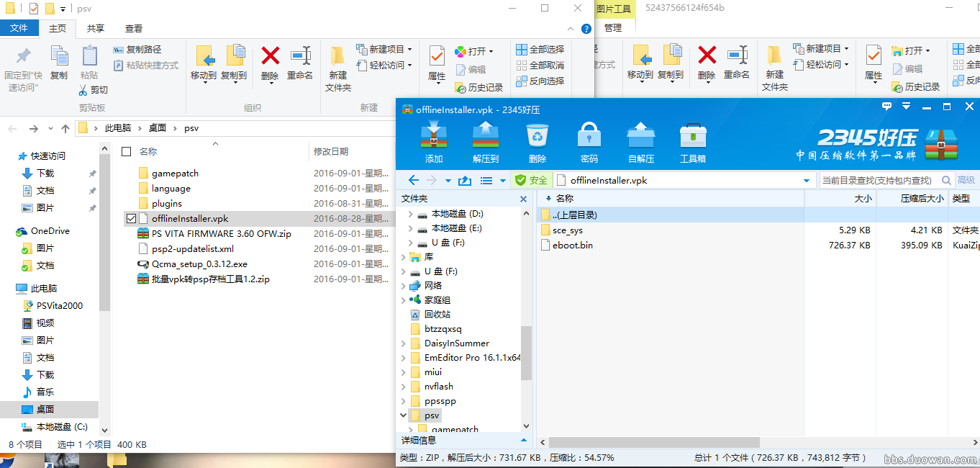This screenshot has height=468, width=980.
Task: Click the 高级 advanced search link in 2345好压
Action: tap(966, 180)
